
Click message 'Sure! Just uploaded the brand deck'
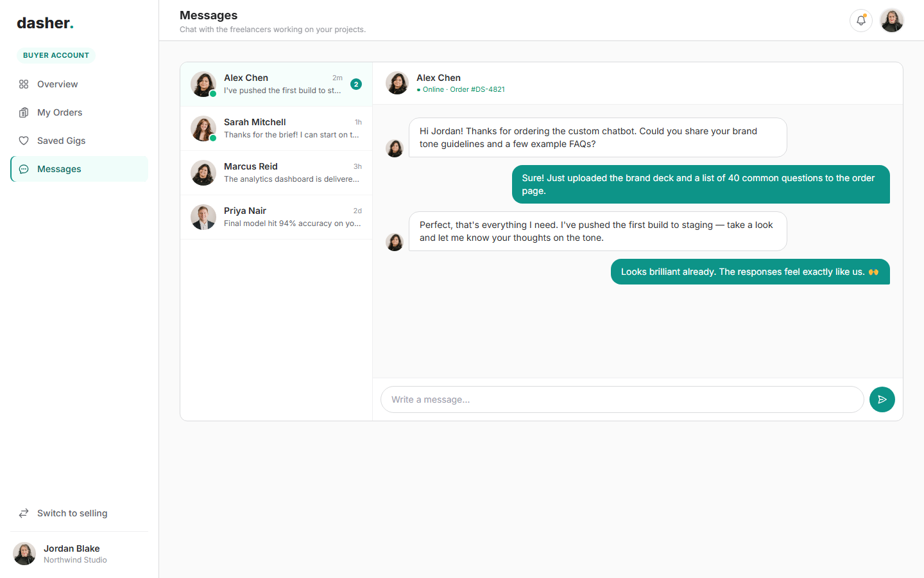pyautogui.click(x=701, y=184)
